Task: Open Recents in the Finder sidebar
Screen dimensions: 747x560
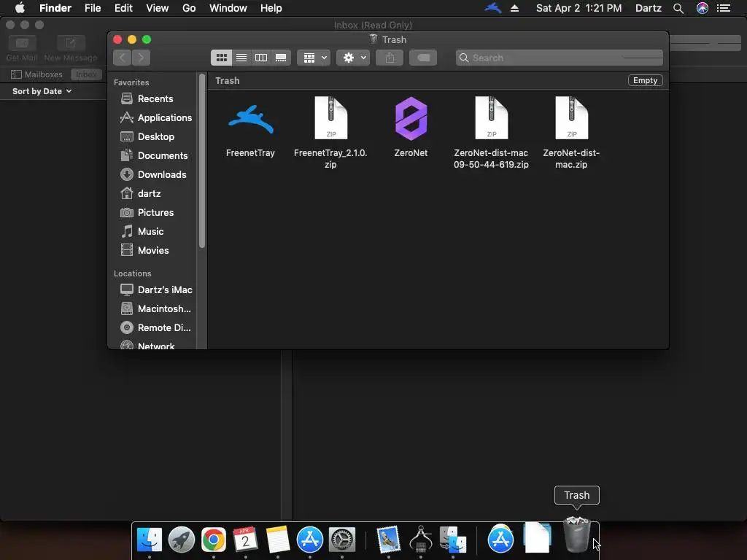Action: click(155, 98)
